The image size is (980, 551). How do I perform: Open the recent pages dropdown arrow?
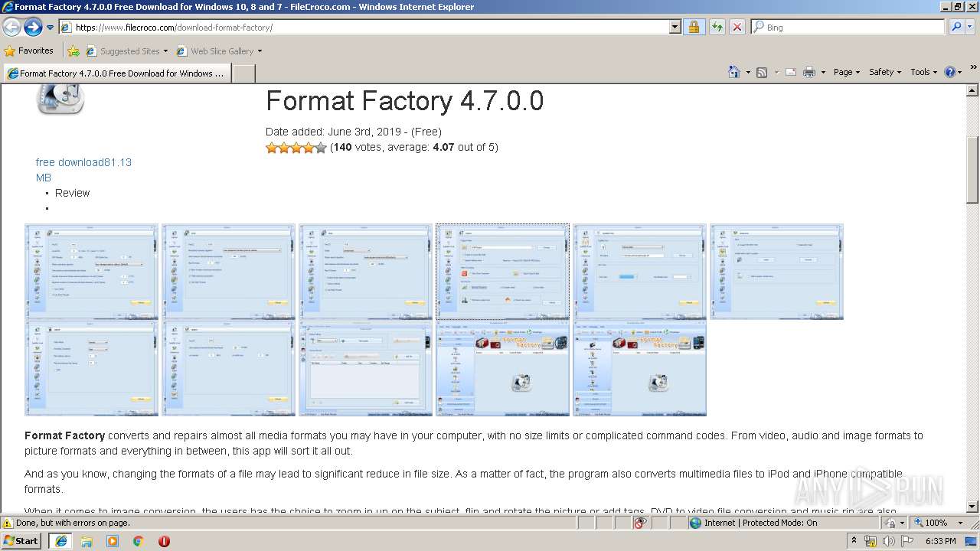click(50, 28)
